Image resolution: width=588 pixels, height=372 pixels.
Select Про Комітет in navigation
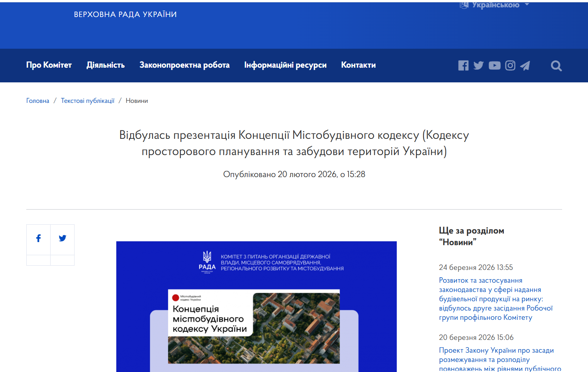49,65
